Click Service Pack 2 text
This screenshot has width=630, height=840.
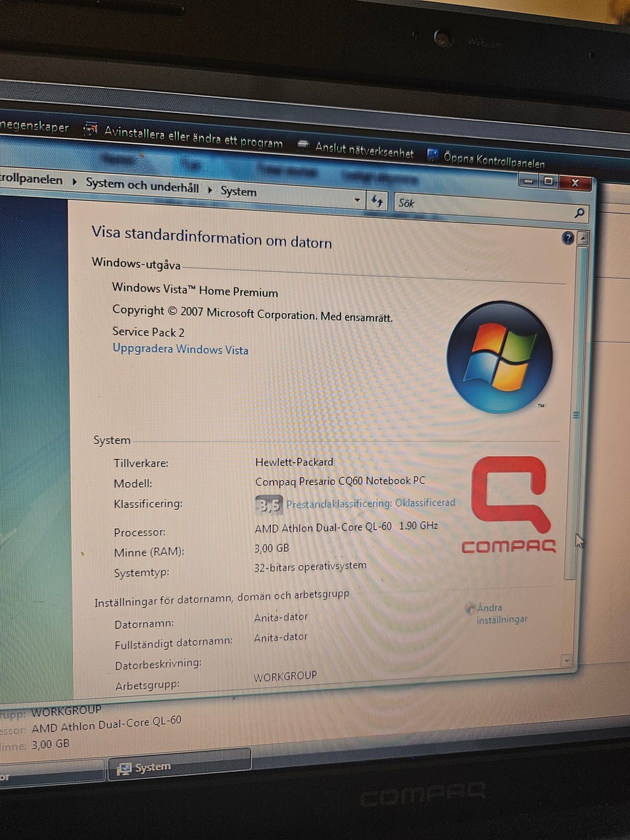pyautogui.click(x=148, y=331)
